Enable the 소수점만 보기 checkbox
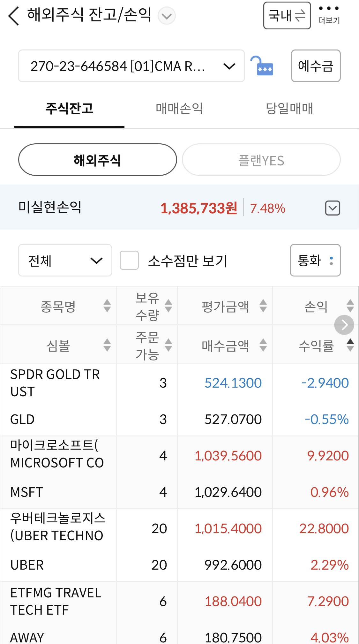This screenshot has height=644, width=359. coord(129,260)
